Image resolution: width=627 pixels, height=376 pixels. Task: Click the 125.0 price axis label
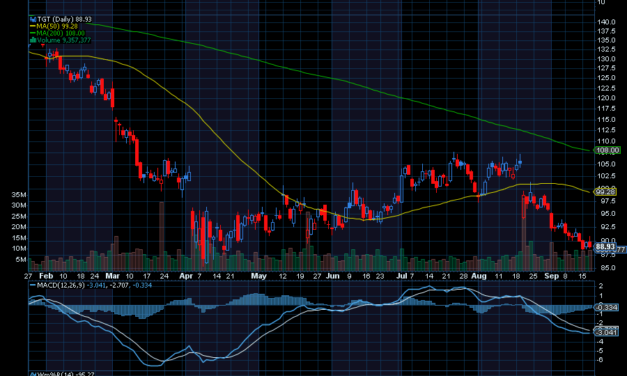click(607, 78)
